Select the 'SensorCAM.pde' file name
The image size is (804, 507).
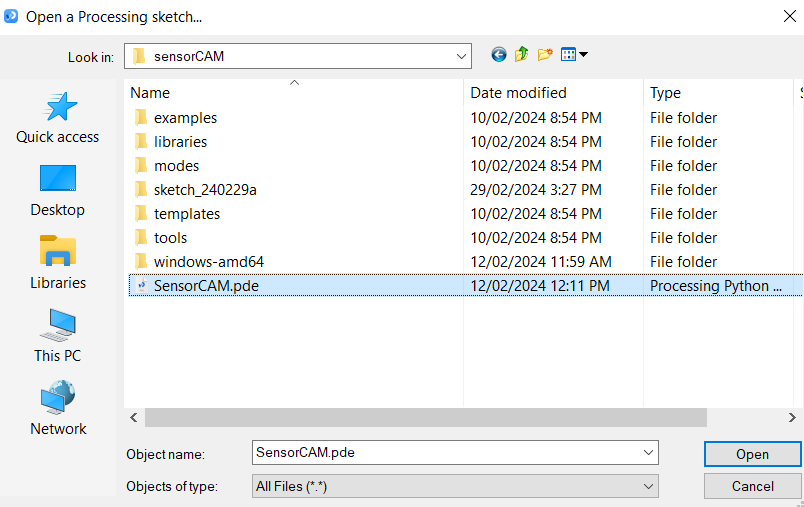coord(206,286)
